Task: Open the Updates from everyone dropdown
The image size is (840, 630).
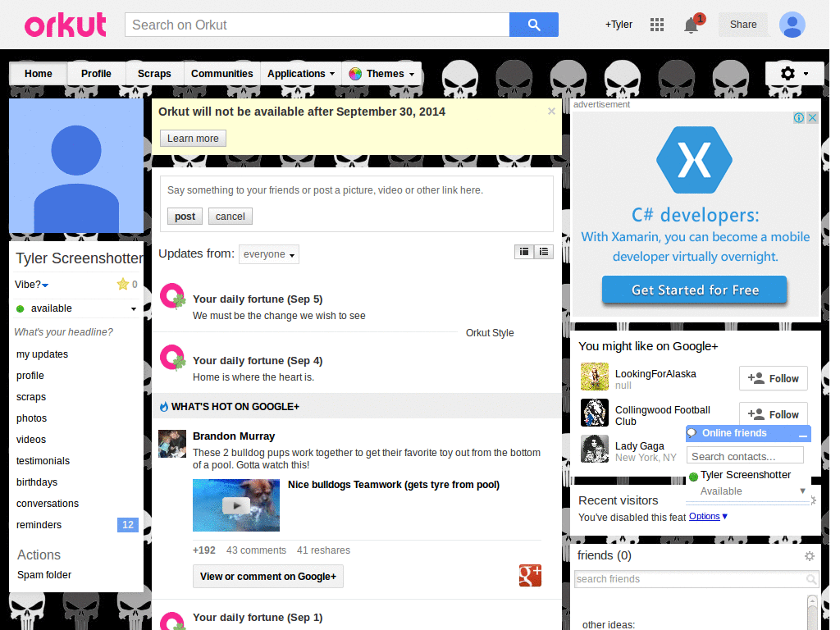Action: (269, 254)
